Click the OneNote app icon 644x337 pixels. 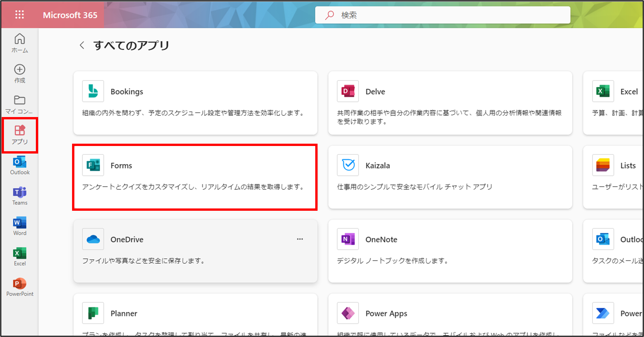[348, 239]
